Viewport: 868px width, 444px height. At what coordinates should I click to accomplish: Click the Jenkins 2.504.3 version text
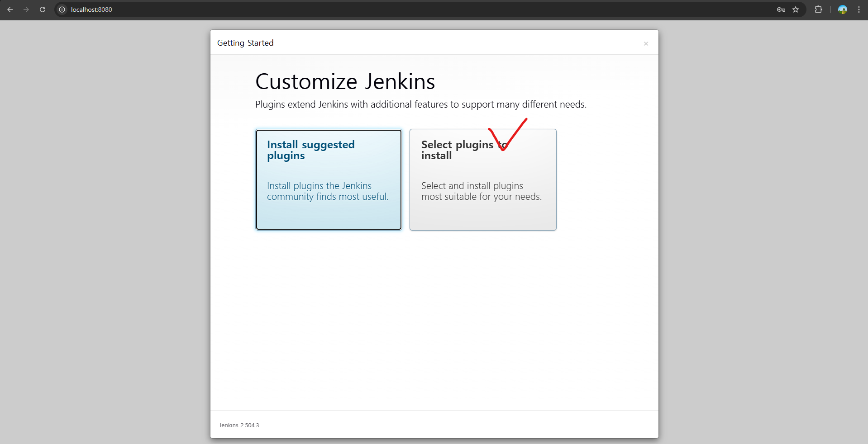(239, 425)
